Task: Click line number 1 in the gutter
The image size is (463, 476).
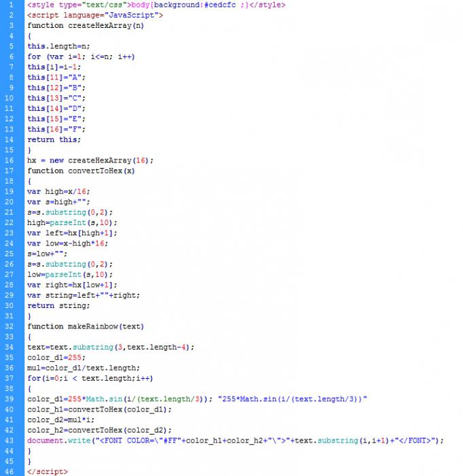Action: click(12, 5)
